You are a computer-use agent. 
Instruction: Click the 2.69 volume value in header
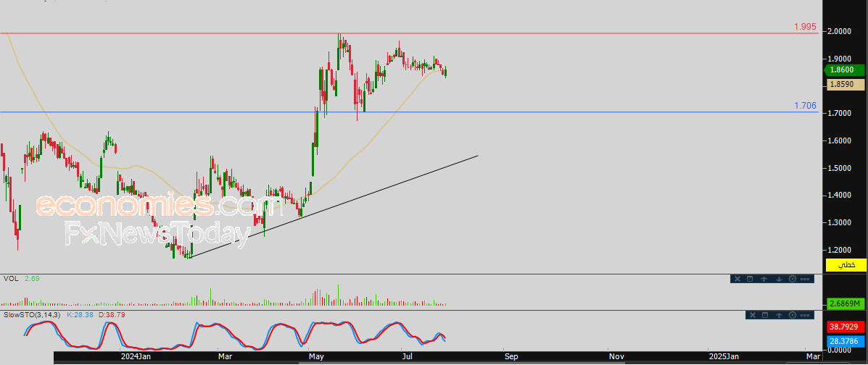click(x=32, y=278)
